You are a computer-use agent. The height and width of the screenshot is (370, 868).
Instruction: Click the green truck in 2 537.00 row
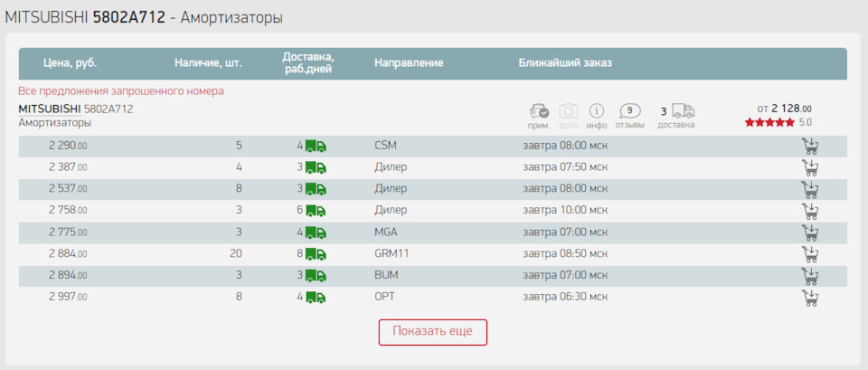coord(316,189)
